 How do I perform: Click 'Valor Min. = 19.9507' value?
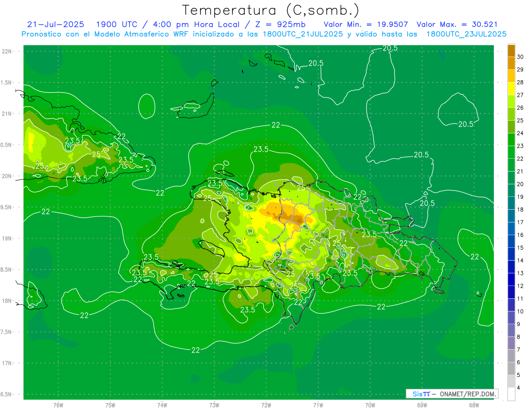(x=366, y=25)
